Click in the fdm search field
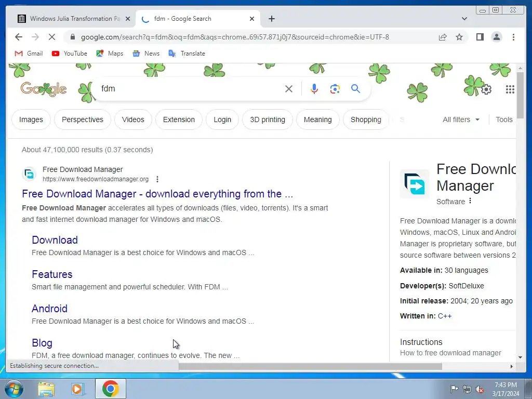Image resolution: width=532 pixels, height=399 pixels. [x=190, y=89]
